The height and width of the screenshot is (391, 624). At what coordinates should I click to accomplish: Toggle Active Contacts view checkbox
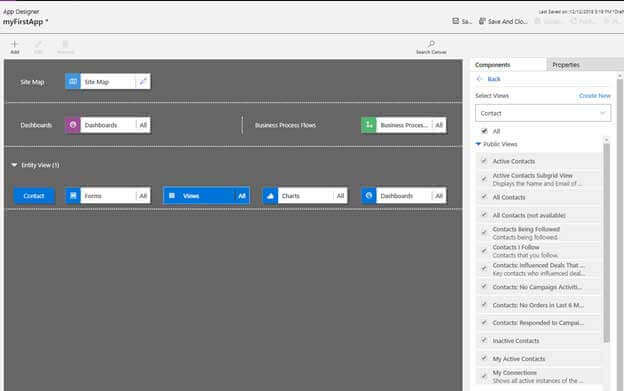[x=484, y=161]
